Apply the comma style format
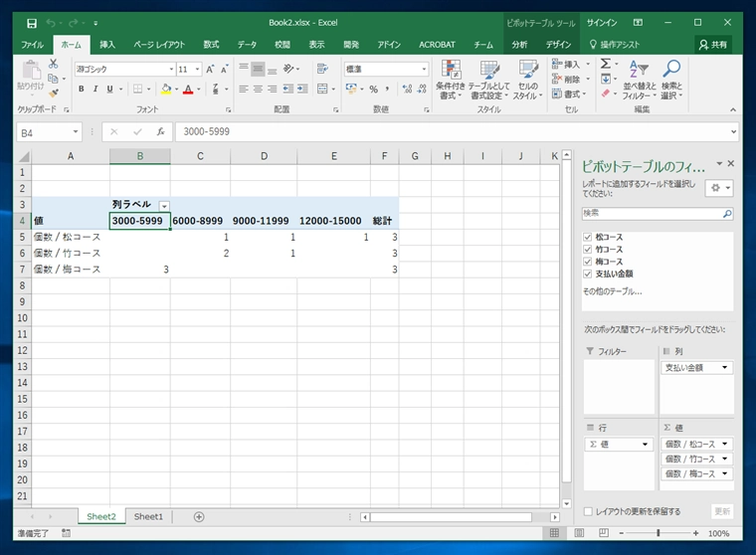This screenshot has width=756, height=555. click(x=387, y=89)
